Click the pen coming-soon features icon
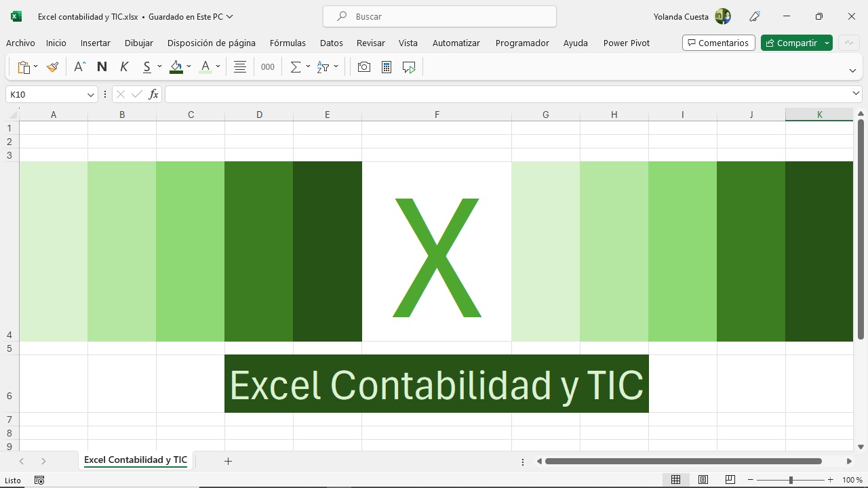 coord(755,16)
